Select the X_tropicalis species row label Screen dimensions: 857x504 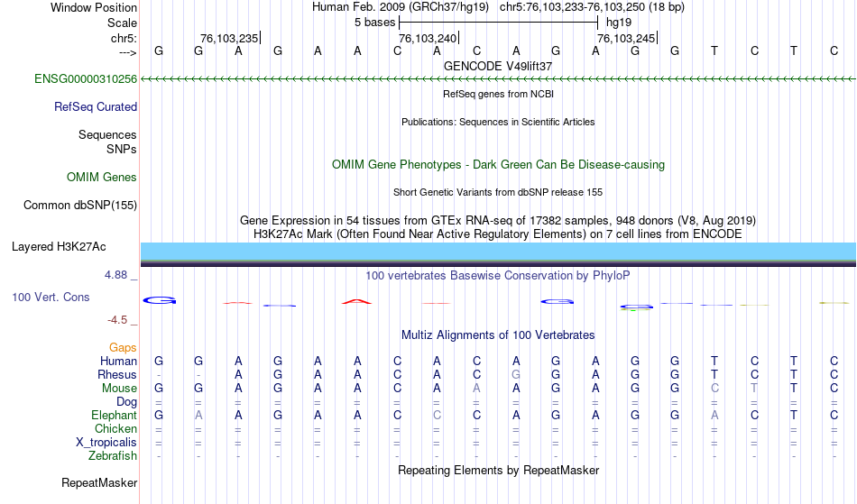(106, 443)
